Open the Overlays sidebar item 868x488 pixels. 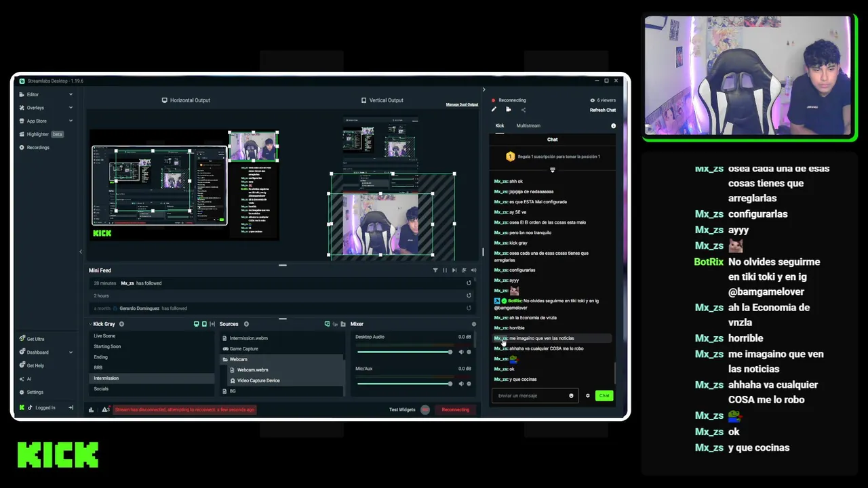35,108
